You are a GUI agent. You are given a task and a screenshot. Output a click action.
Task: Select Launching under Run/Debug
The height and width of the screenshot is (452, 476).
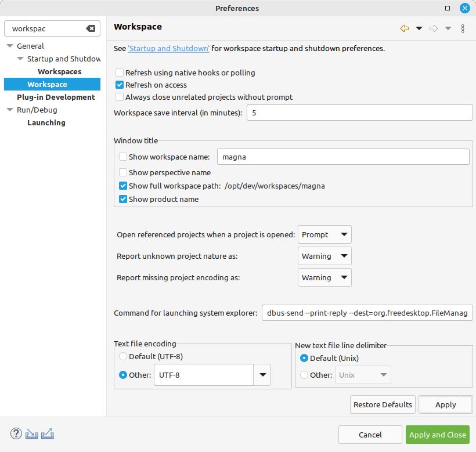46,122
